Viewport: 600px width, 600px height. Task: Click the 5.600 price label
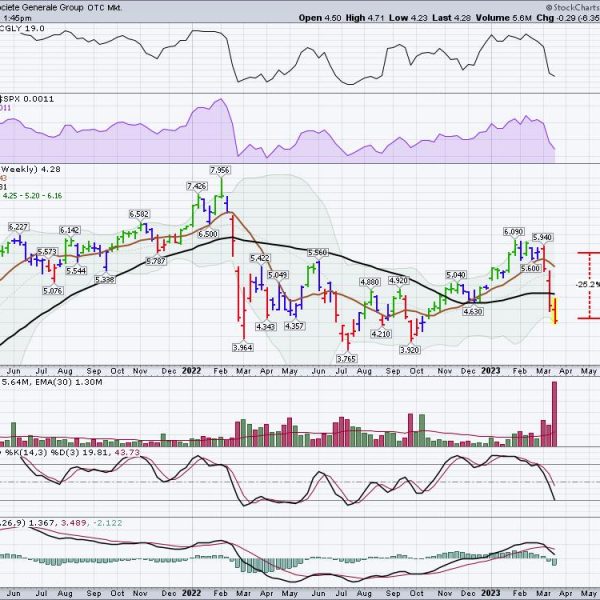(x=531, y=268)
